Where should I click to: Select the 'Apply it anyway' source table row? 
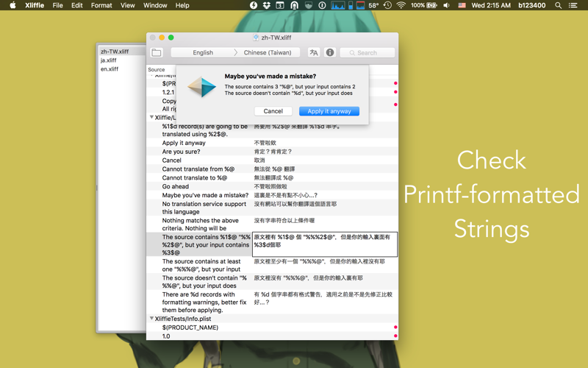pyautogui.click(x=272, y=143)
